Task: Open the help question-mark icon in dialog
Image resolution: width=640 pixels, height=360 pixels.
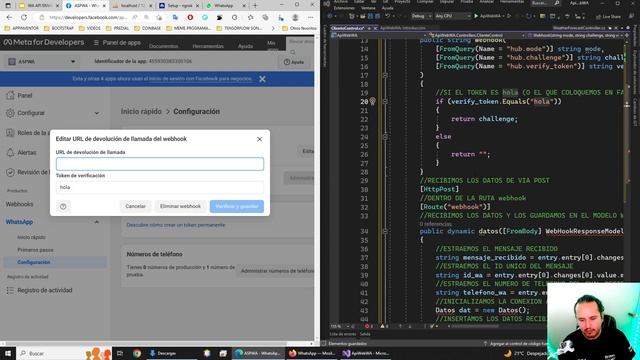Action: [63, 207]
